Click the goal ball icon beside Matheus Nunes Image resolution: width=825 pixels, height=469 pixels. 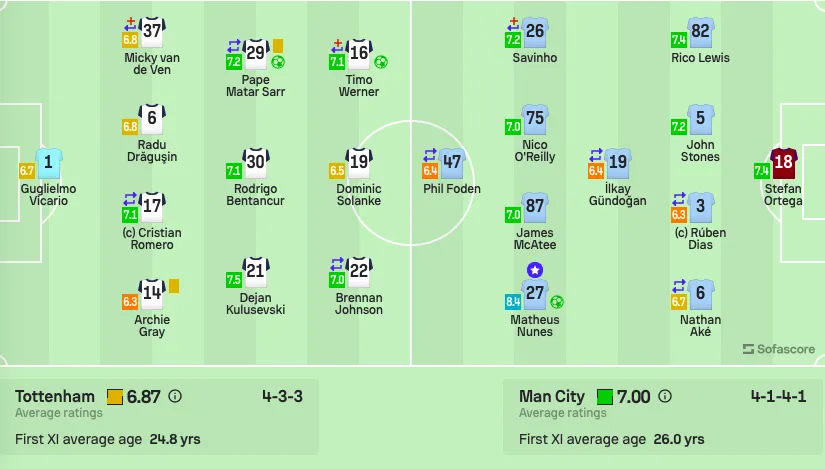pos(557,302)
